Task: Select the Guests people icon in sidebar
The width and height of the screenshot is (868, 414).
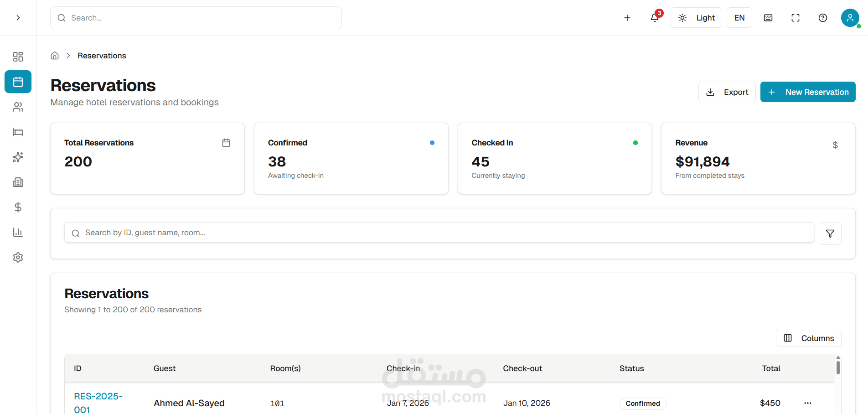Action: [x=18, y=107]
